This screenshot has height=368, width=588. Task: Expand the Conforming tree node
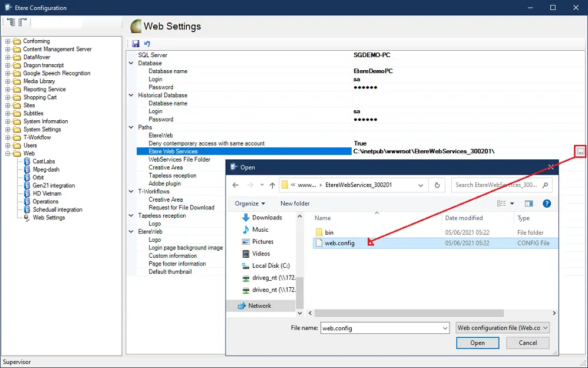pos(8,41)
